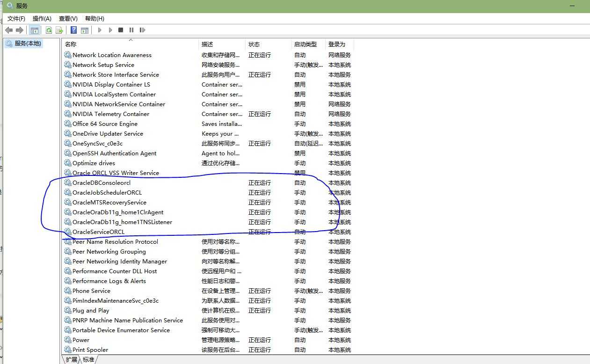
Task: Toggle the show/hide action pane toolbar icon
Action: 85,30
